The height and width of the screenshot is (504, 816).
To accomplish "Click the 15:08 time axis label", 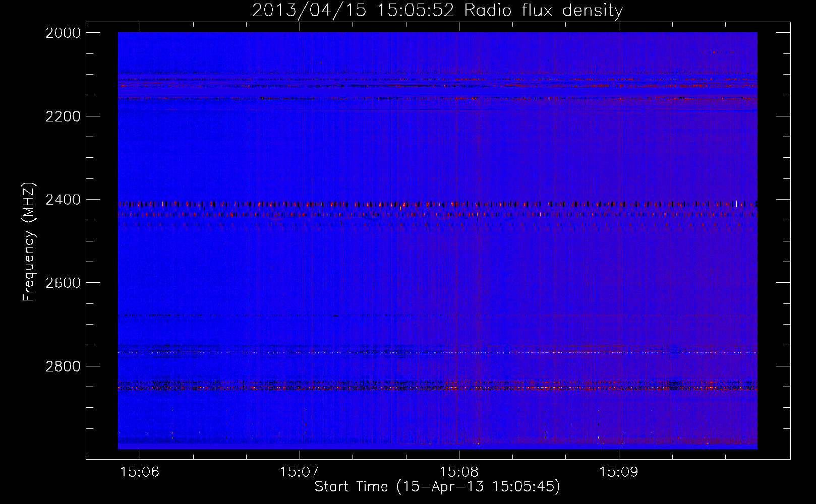I will (459, 472).
